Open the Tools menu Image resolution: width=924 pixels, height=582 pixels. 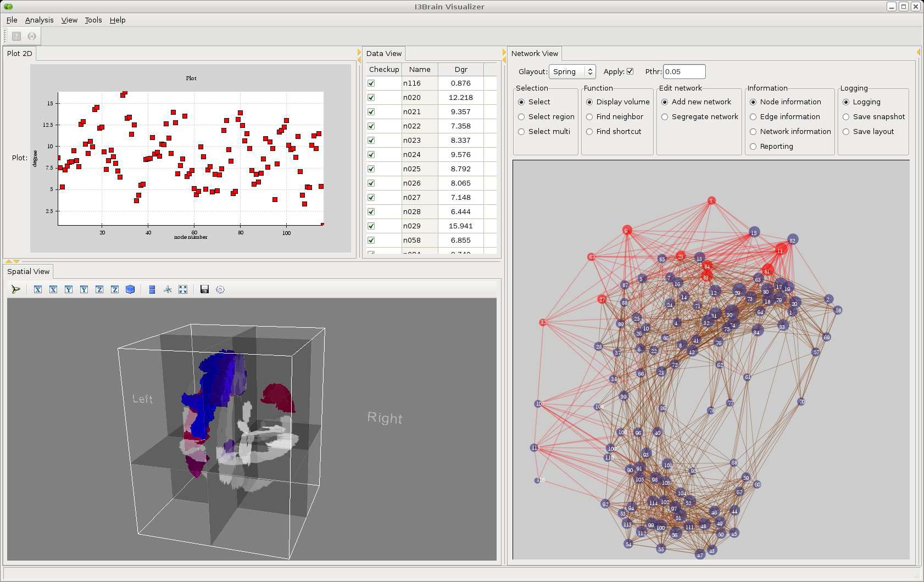tap(93, 20)
